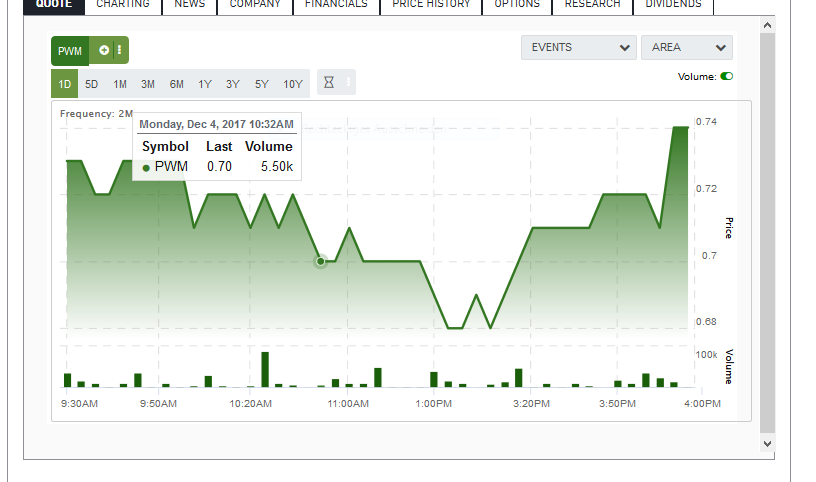Viewport: 816px width, 482px height.
Task: Toggle the Volume switch off
Action: pos(726,76)
